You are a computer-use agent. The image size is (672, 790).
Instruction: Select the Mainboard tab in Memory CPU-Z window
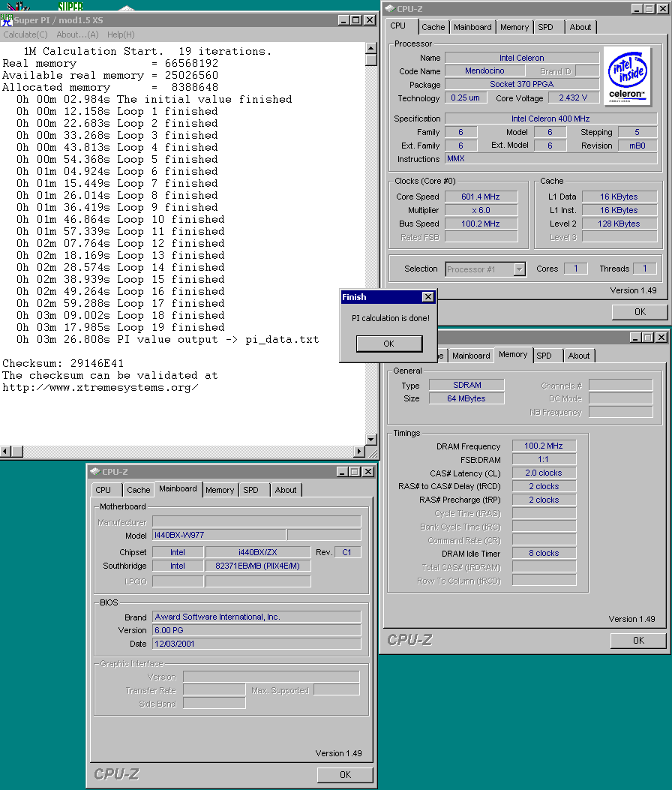point(471,356)
